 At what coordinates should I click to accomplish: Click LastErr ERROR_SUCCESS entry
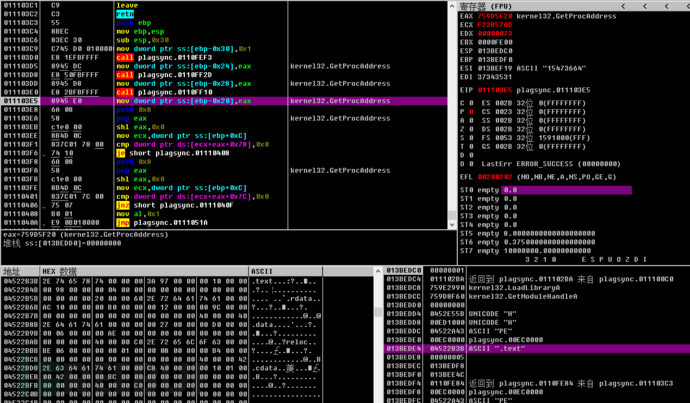551,164
